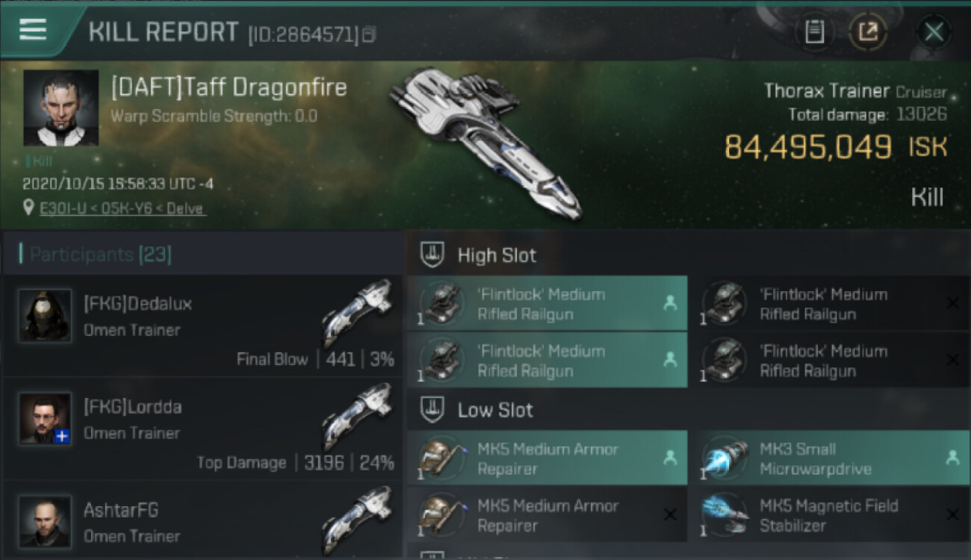Select AshtarFG's character portrait
971x560 pixels.
pos(45,521)
